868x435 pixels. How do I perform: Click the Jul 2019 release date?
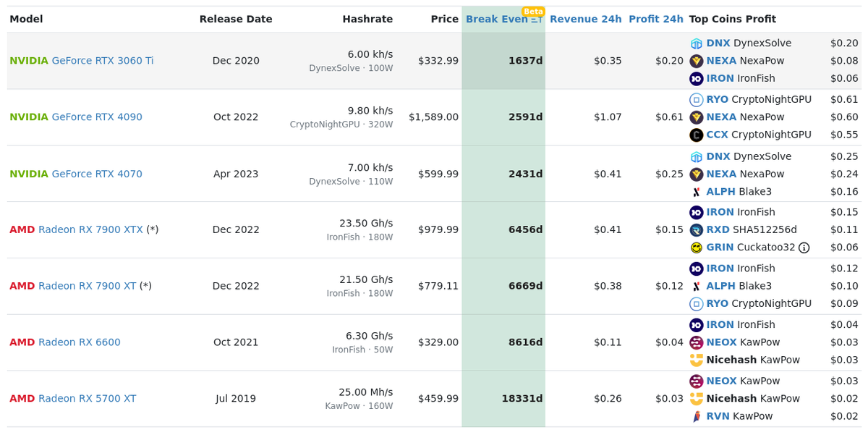coord(236,399)
